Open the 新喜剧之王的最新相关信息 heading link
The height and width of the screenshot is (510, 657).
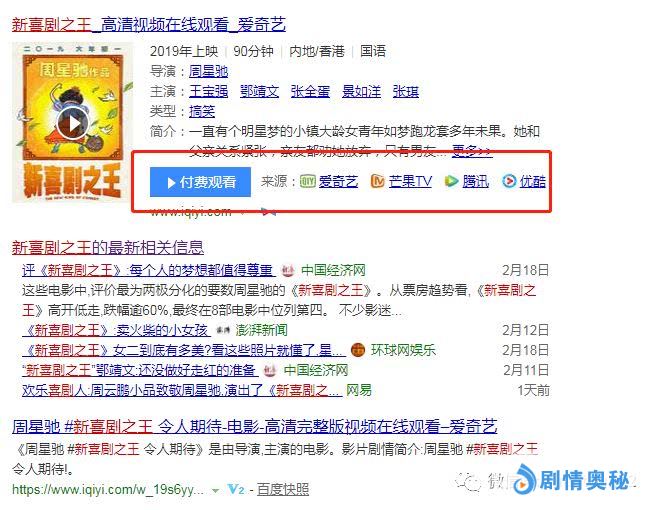(108, 248)
